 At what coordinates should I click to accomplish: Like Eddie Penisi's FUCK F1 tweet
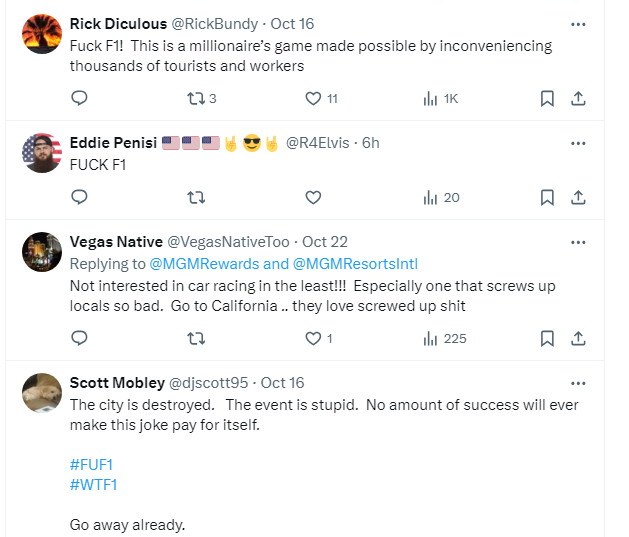click(x=313, y=197)
